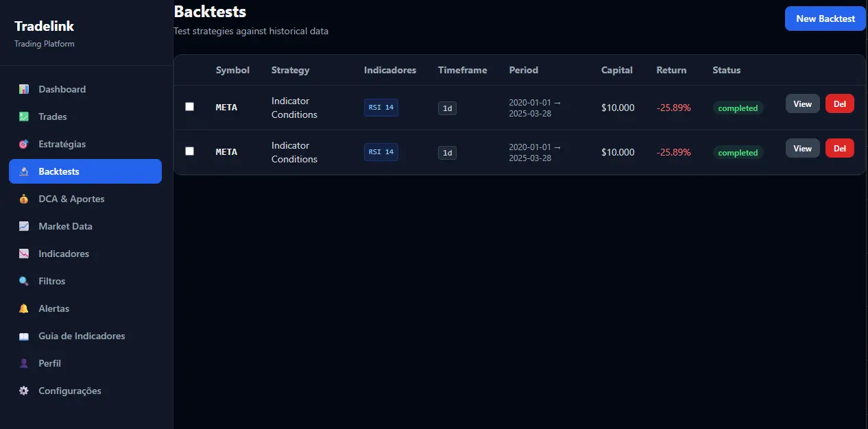Click the Symbol column header
The image size is (868, 429).
[232, 70]
